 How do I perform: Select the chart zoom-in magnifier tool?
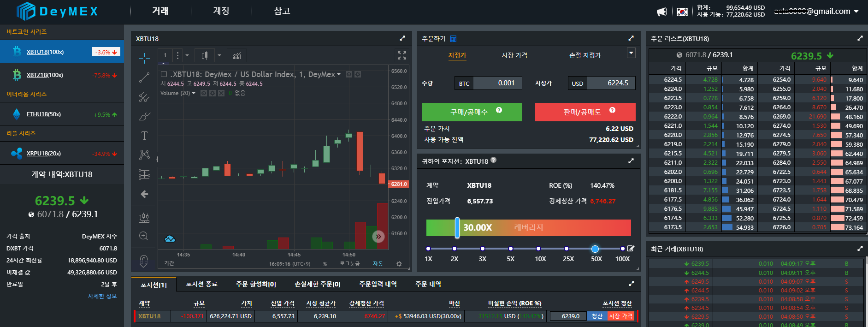144,236
